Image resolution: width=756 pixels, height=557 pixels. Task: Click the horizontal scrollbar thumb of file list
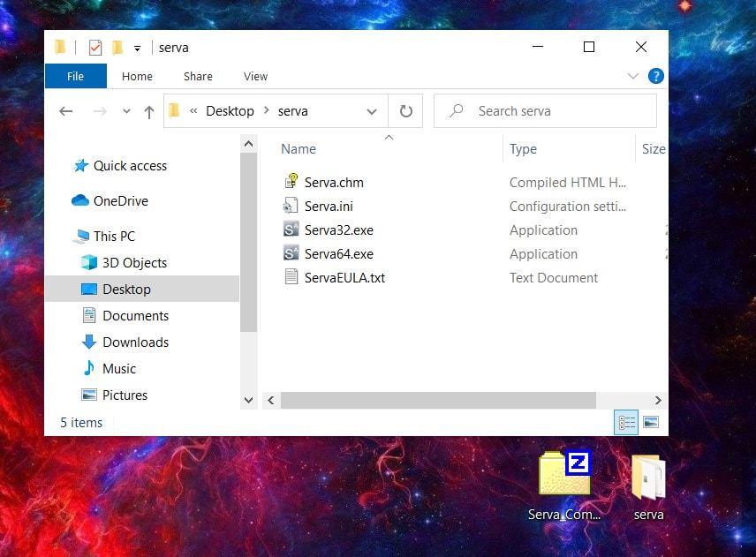438,400
